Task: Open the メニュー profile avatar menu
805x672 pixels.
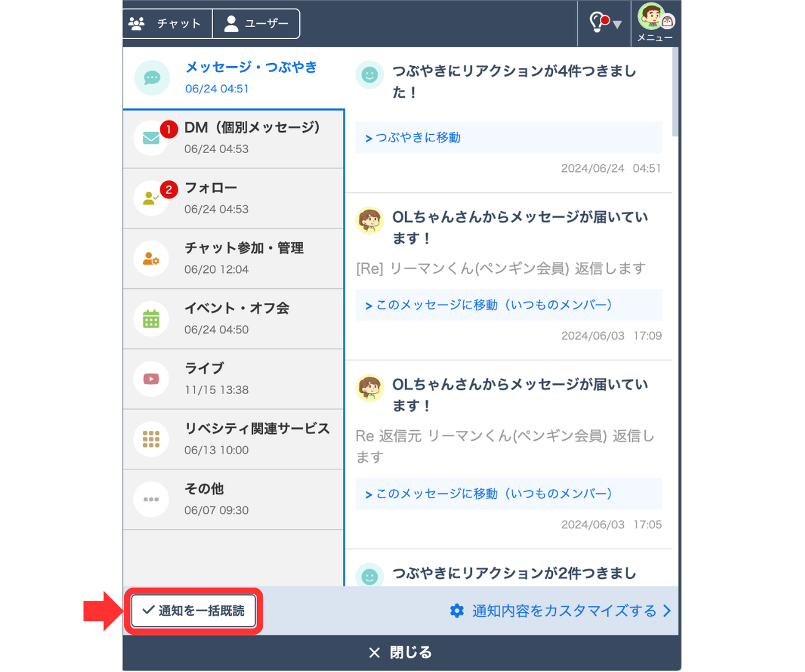Action: 654,23
